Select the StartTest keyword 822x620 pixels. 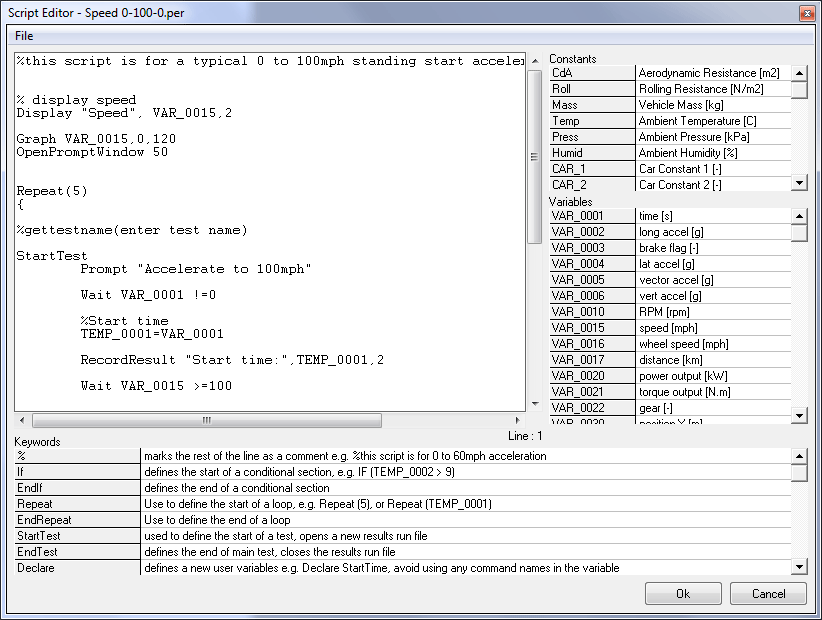(x=77, y=536)
